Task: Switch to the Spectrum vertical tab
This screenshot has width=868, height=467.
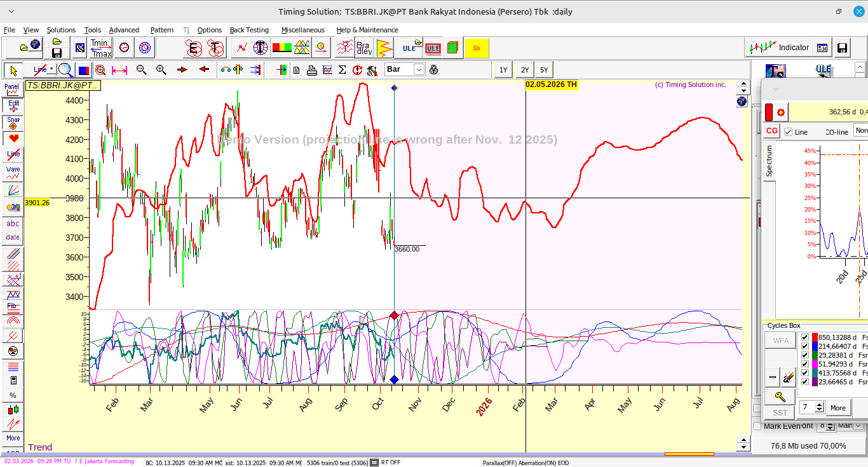Action: click(x=769, y=161)
